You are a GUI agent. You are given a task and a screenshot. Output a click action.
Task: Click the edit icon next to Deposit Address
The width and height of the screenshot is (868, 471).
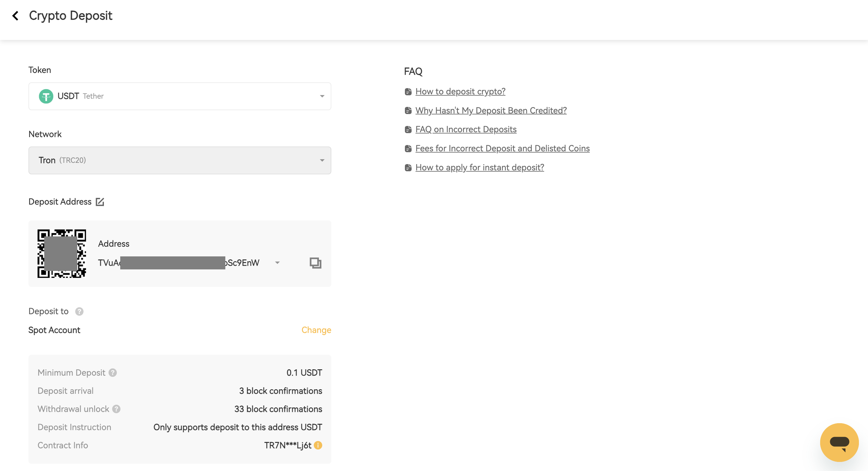tap(100, 202)
